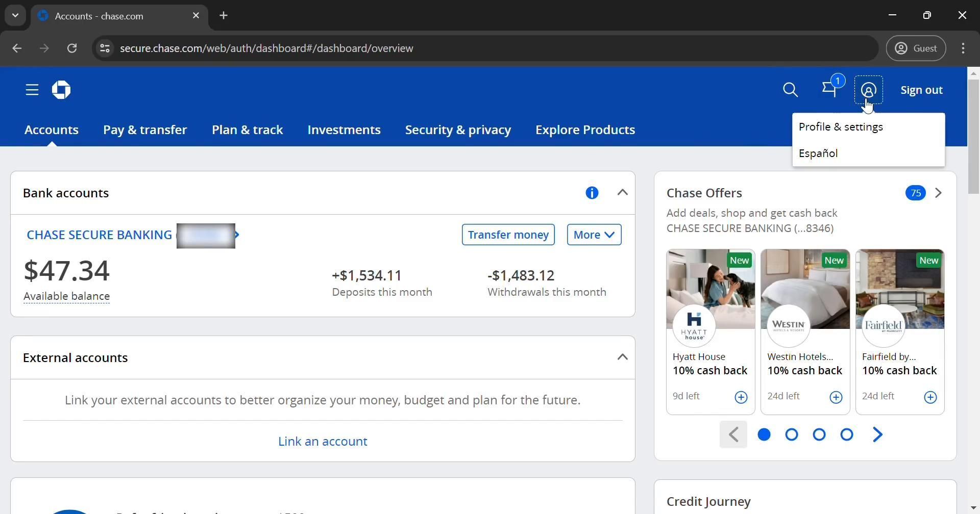Select third carousel page dot
Viewport: 980px width, 514px height.
[x=819, y=435]
